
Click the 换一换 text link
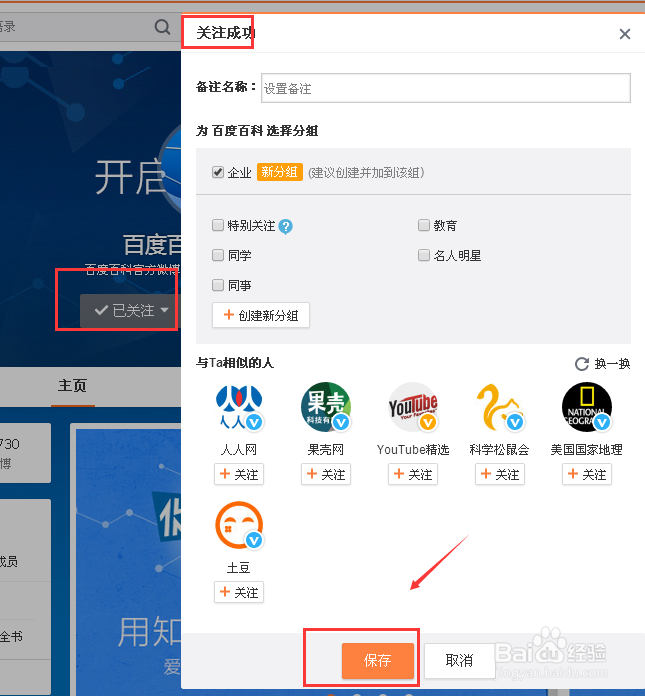pyautogui.click(x=612, y=364)
